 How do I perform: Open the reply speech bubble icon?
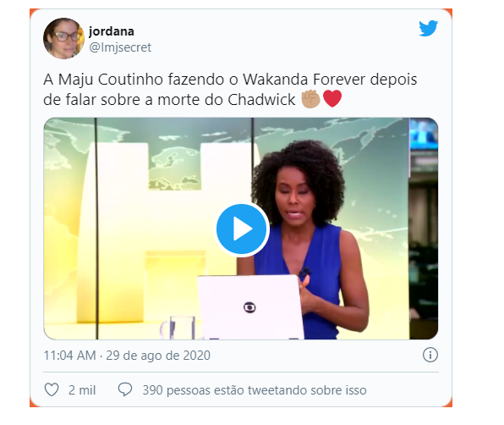pos(125,389)
